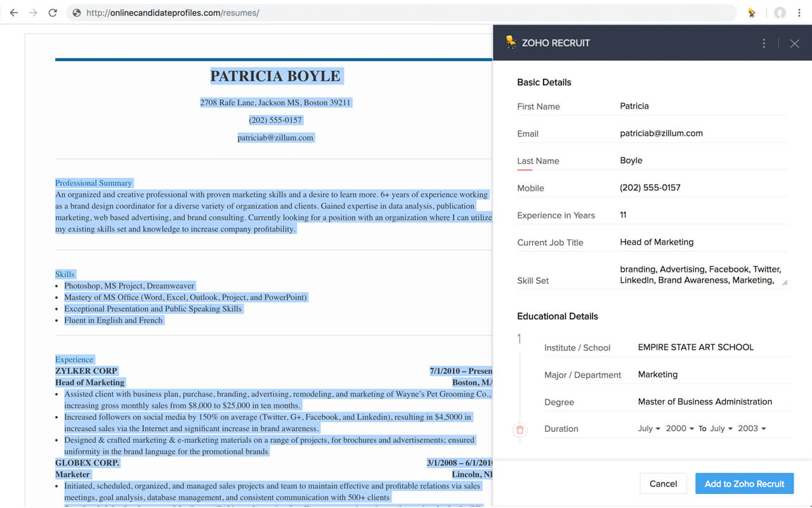
Task: Click the browser forward arrow
Action: point(33,12)
